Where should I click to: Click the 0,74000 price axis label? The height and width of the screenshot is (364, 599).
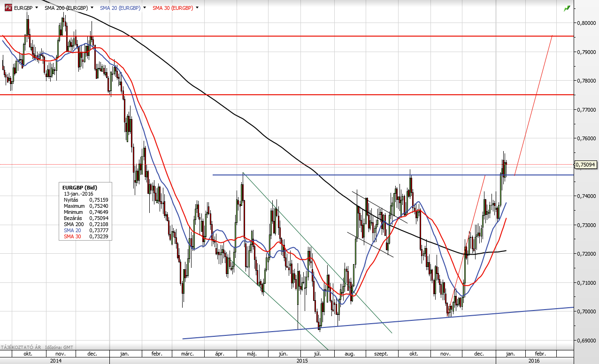click(587, 196)
